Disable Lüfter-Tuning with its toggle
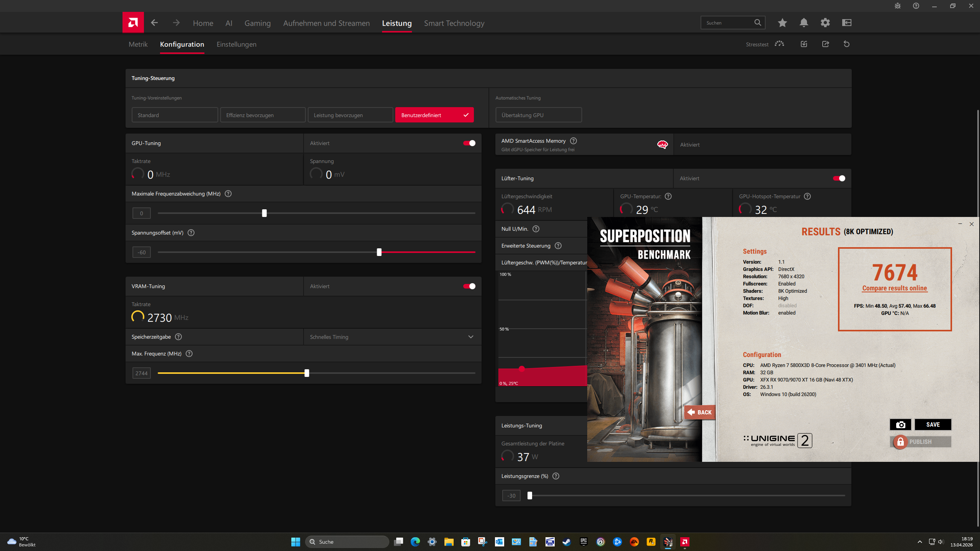 point(839,178)
